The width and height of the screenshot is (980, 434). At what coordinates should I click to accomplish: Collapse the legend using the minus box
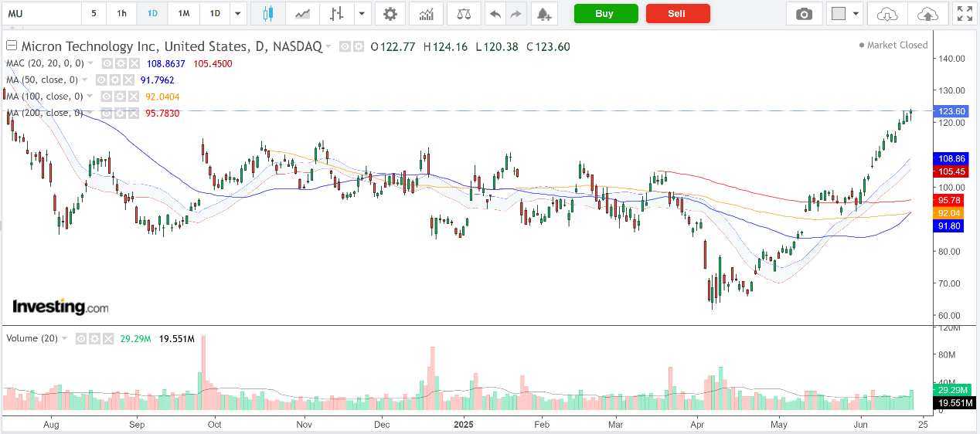[10, 46]
